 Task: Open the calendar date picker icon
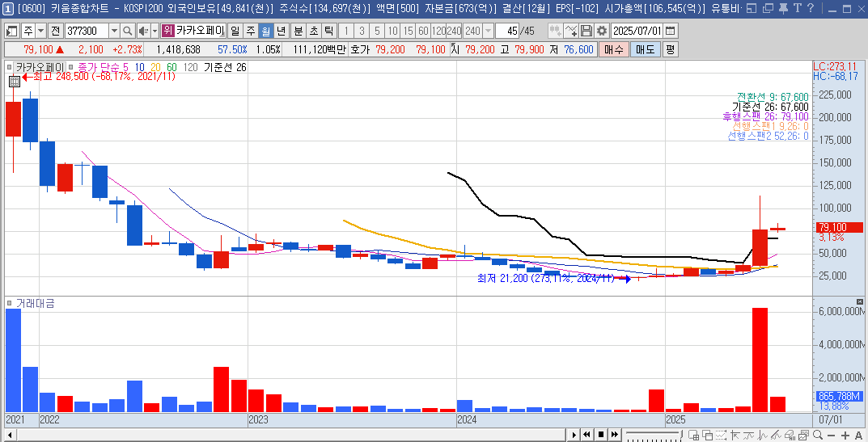point(670,31)
